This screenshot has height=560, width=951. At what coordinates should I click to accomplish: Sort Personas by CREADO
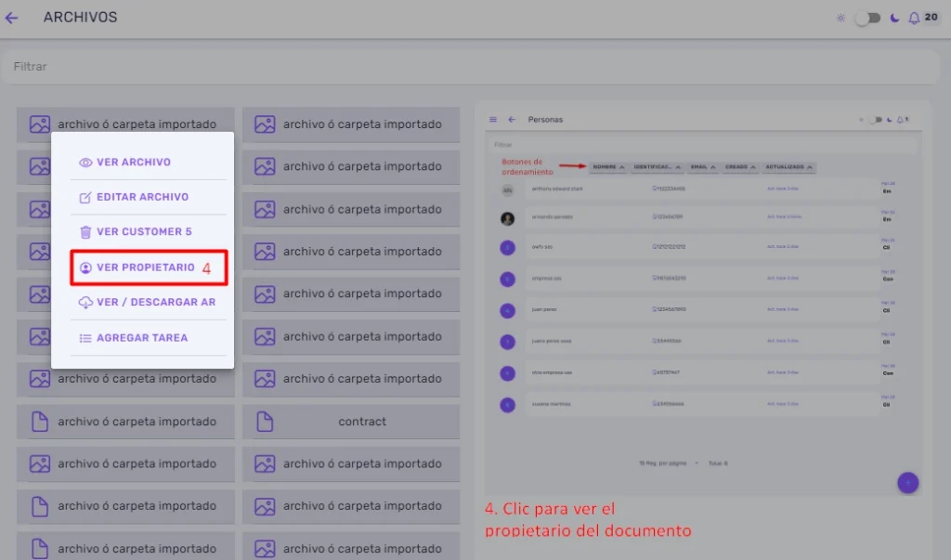[x=740, y=167]
